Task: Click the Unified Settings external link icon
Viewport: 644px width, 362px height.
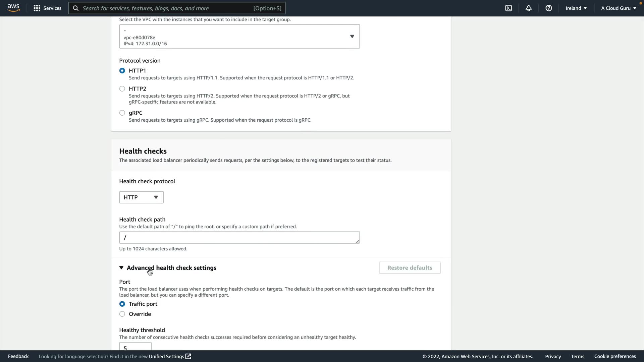Action: [x=188, y=356]
